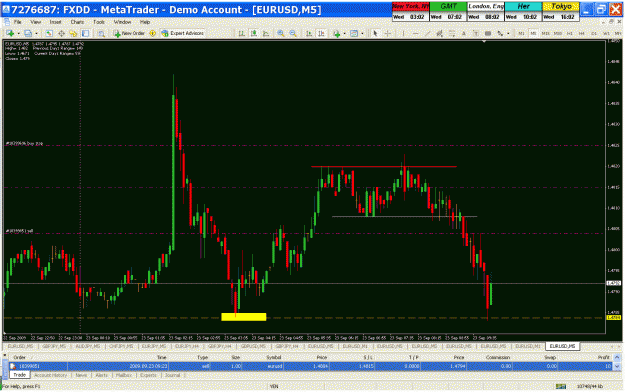The image size is (625, 392).
Task: Select the equidistant channel tool
Action: [x=439, y=33]
